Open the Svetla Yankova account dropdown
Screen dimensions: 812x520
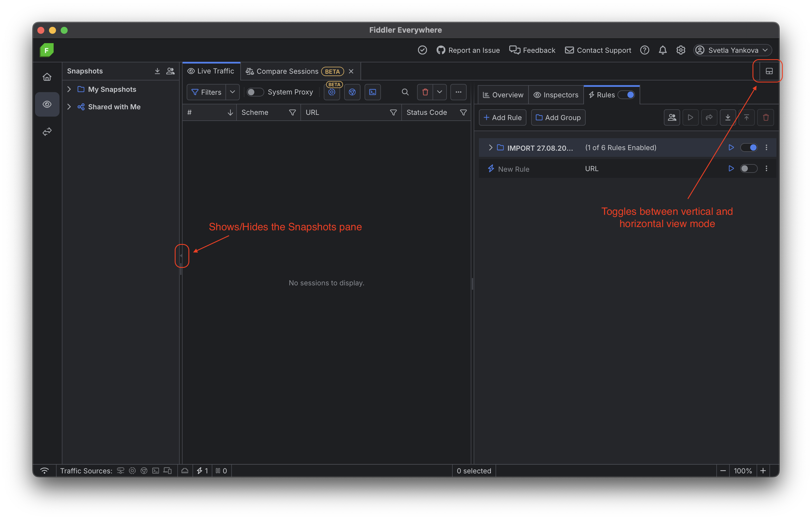tap(733, 50)
